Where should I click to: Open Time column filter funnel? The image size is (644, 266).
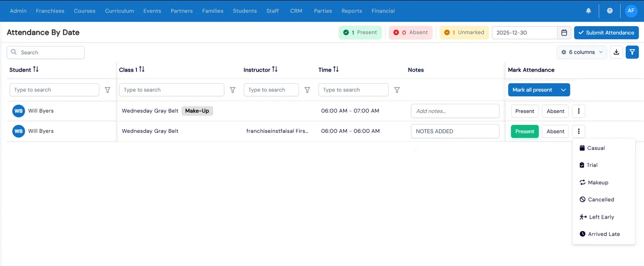397,90
